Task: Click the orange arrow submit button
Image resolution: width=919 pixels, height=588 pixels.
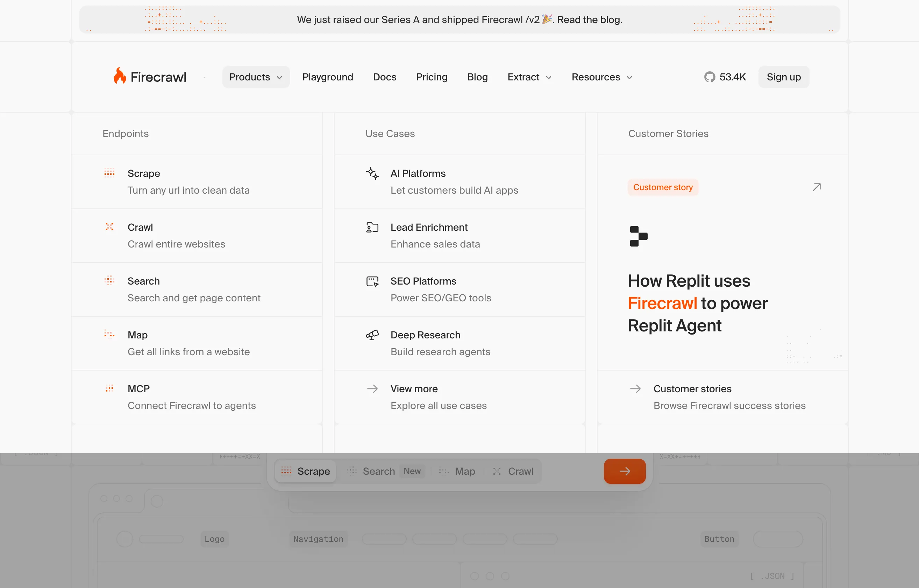Action: coord(624,471)
